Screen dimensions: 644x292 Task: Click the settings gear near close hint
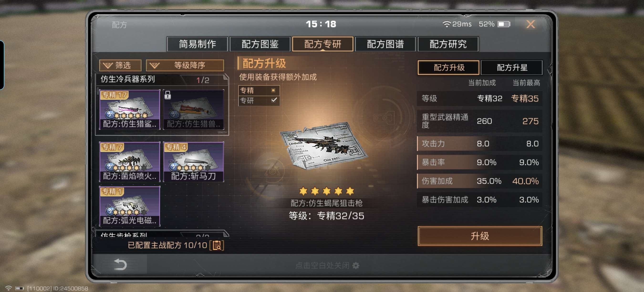[x=356, y=266]
